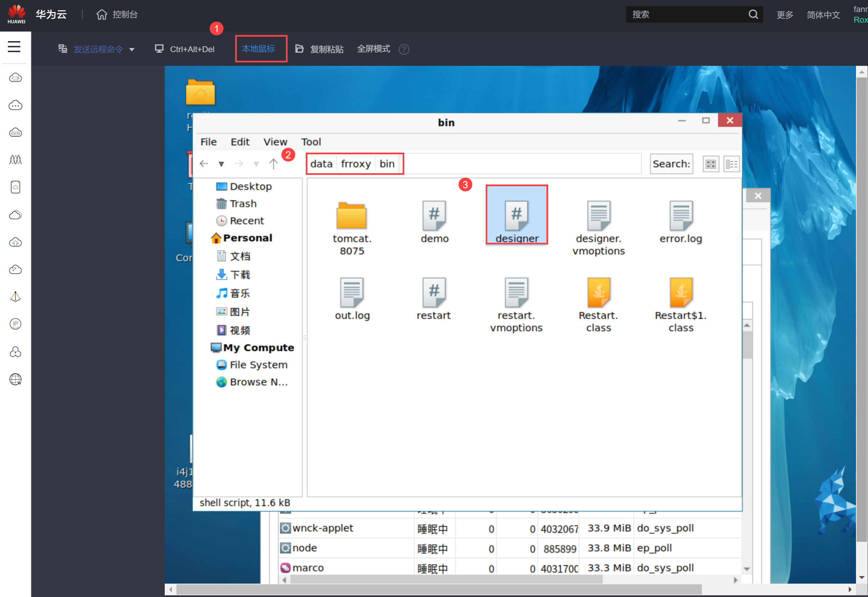Open back history dropdown arrow
Viewport: 868px width, 597px height.
(221, 164)
